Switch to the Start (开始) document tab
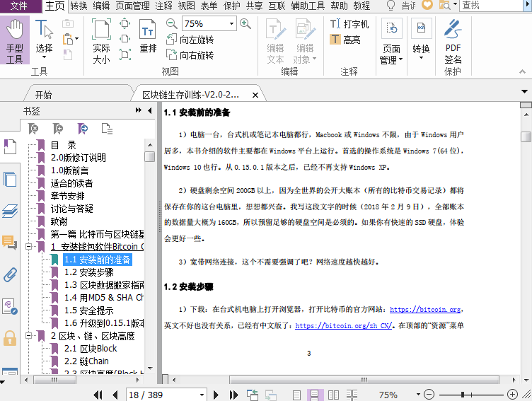Screen dimensions: 532x401 coord(44,95)
